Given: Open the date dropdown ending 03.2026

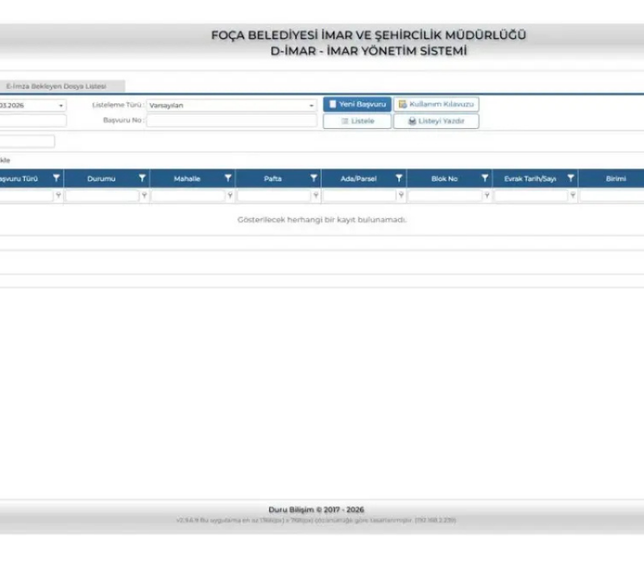Looking at the screenshot, I should [x=61, y=106].
